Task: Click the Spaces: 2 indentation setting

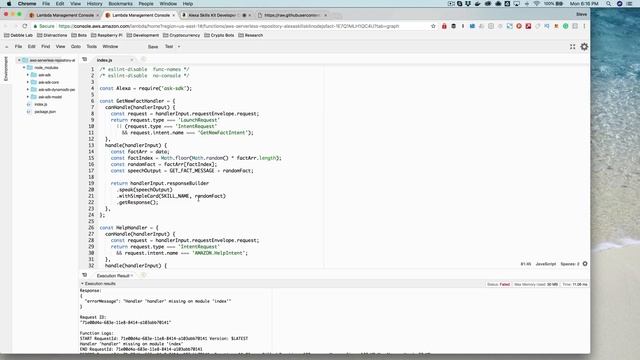Action: [x=570, y=264]
